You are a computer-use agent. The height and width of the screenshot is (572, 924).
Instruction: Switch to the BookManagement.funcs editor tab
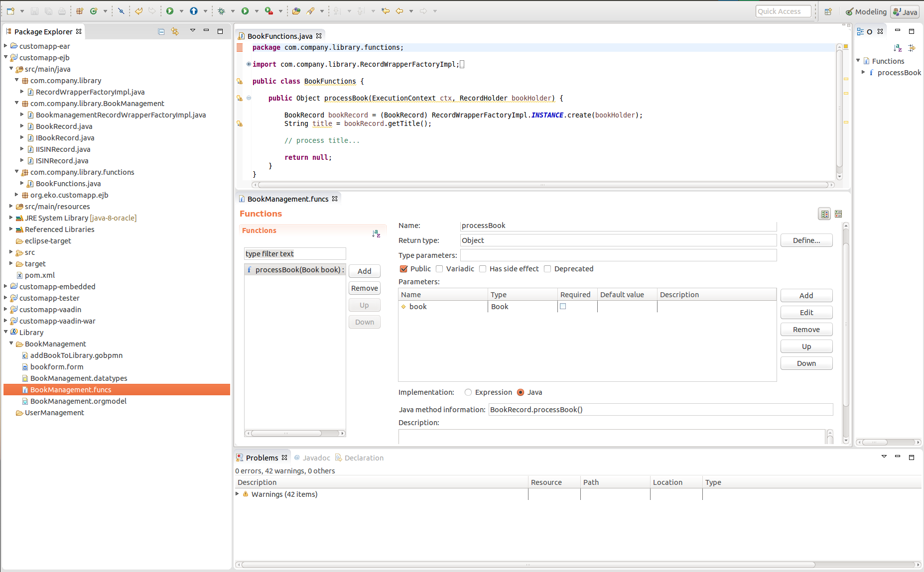coord(288,199)
